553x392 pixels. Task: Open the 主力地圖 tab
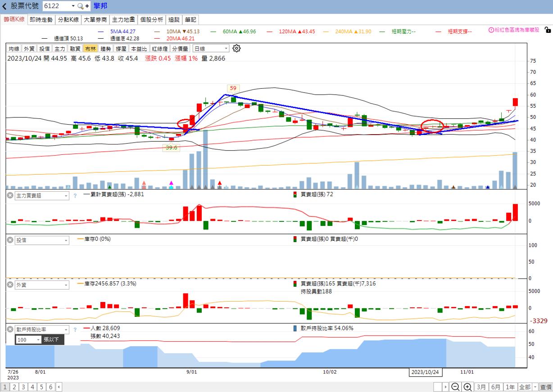(x=123, y=20)
